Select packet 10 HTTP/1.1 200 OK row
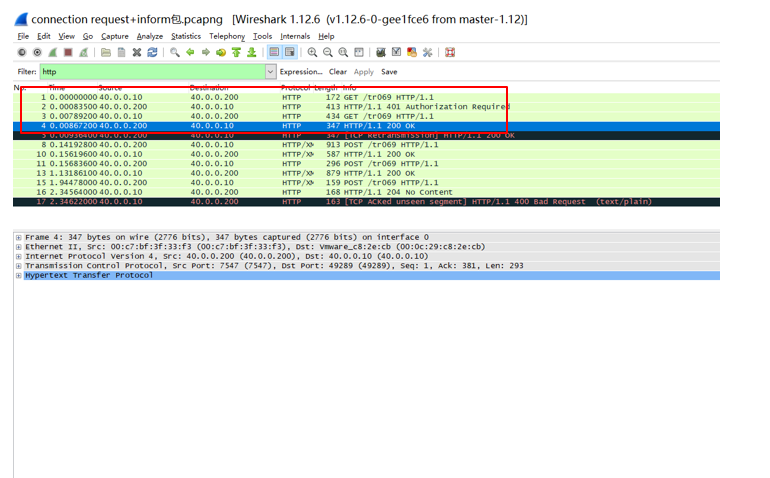The width and height of the screenshot is (770, 478). 366,154
